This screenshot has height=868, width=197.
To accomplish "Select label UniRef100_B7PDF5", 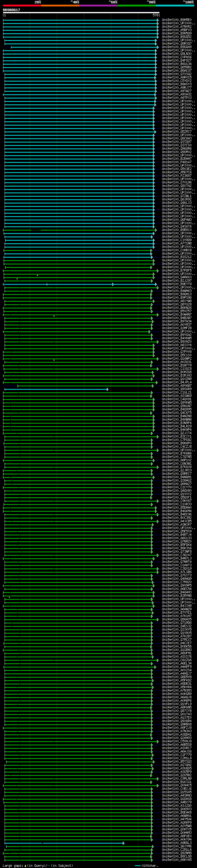I will (x=176, y=271).
